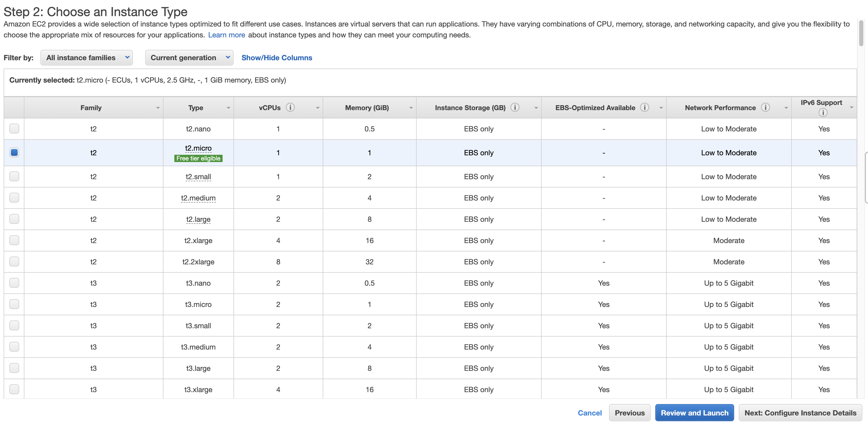Click the Review and Launch button

(x=694, y=413)
